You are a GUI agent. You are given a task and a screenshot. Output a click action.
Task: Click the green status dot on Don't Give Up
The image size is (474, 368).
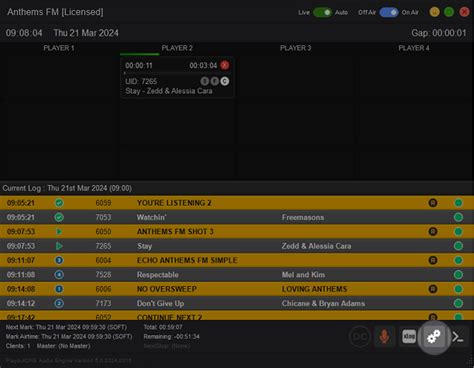coord(458,303)
